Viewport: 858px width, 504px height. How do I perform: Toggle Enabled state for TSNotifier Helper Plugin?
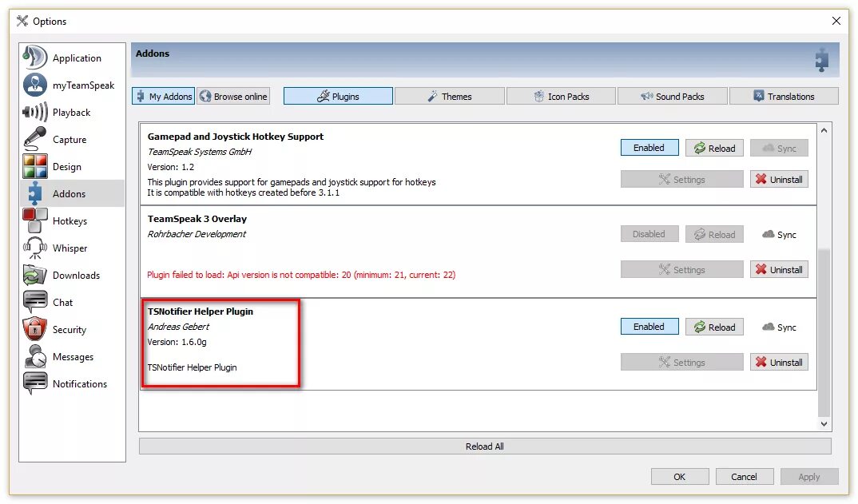point(649,327)
